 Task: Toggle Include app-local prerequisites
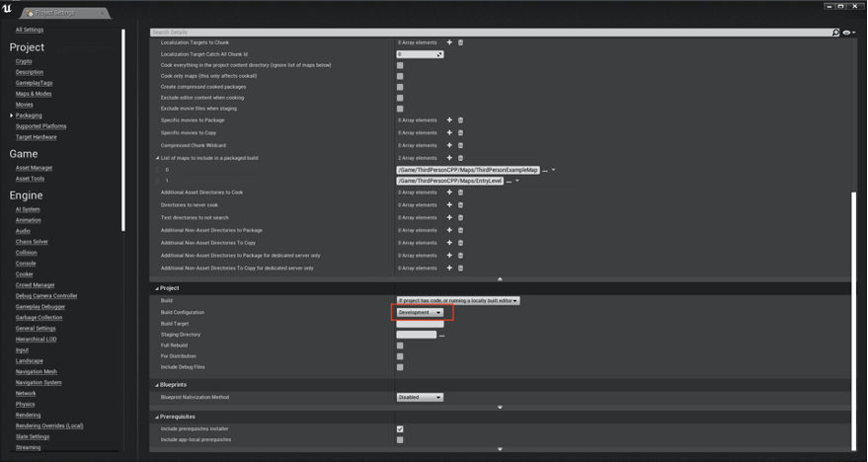click(400, 440)
